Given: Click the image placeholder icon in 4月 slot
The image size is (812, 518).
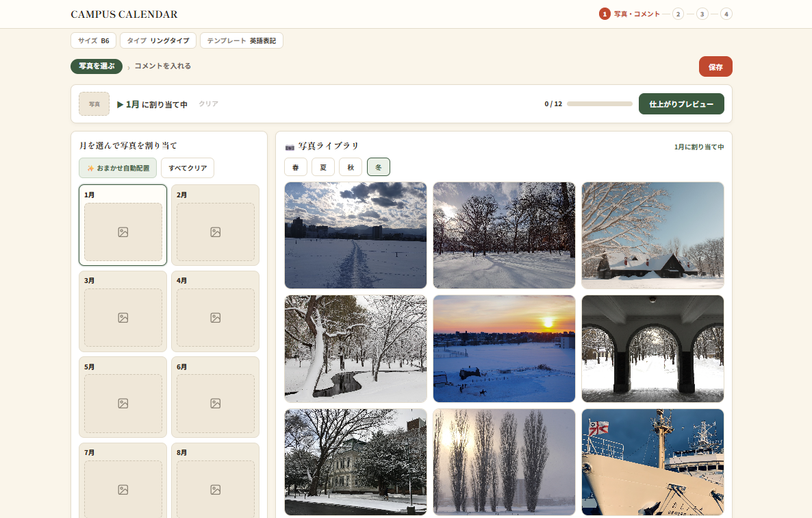Looking at the screenshot, I should point(216,317).
